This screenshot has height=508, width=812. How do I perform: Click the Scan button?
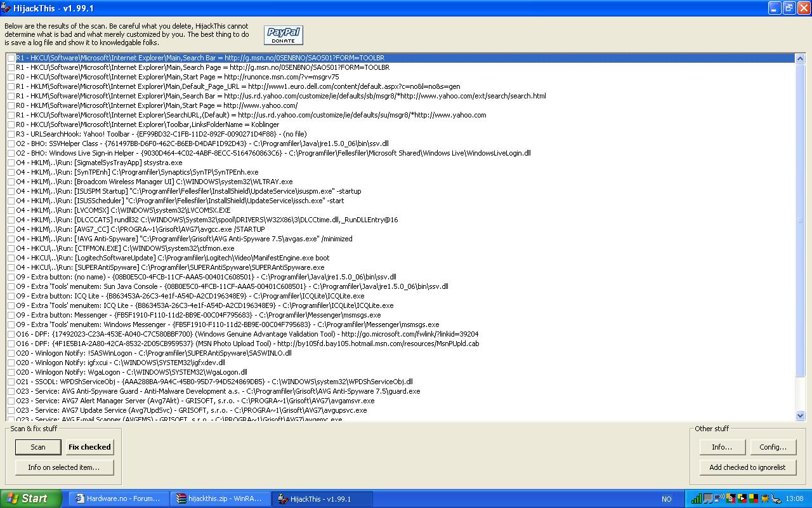coord(38,447)
